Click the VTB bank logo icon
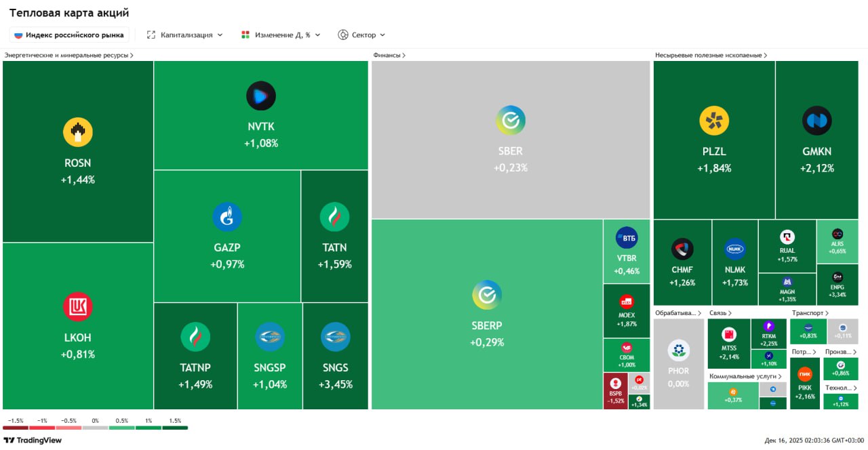 (x=626, y=238)
